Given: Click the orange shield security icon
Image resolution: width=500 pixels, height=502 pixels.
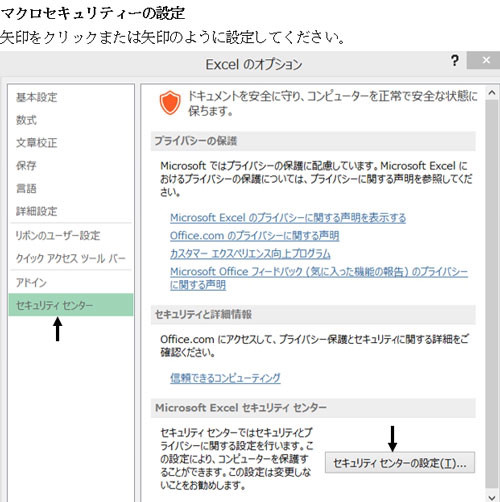Looking at the screenshot, I should point(170,103).
